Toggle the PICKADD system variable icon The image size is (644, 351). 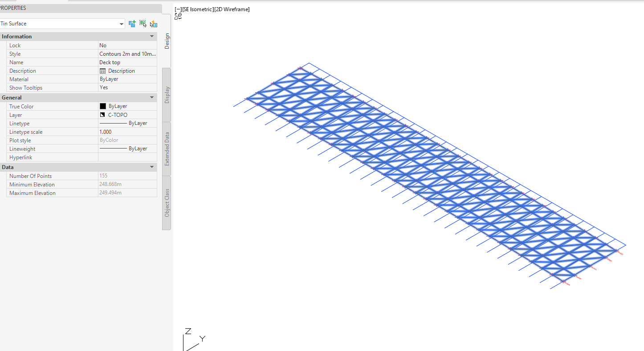tap(132, 24)
